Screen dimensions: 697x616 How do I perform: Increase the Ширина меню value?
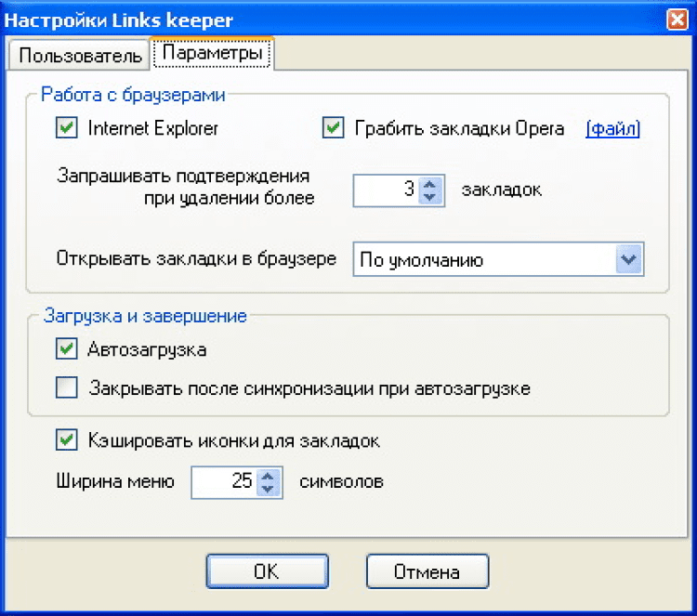[x=269, y=477]
